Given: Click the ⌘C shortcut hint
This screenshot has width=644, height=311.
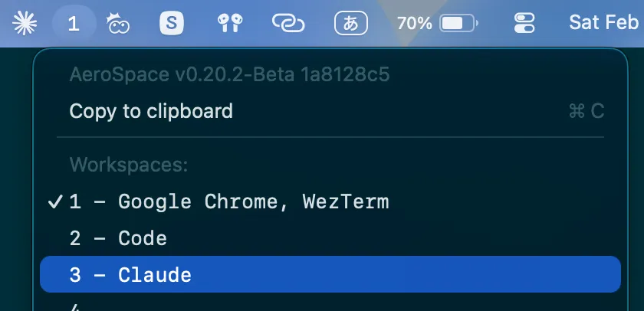Looking at the screenshot, I should tap(586, 111).
